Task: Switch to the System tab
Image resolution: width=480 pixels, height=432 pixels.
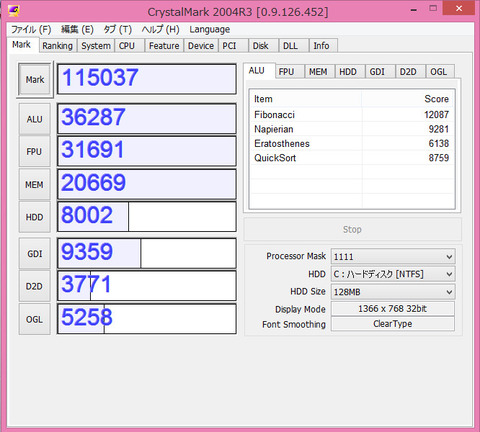Action: (96, 46)
